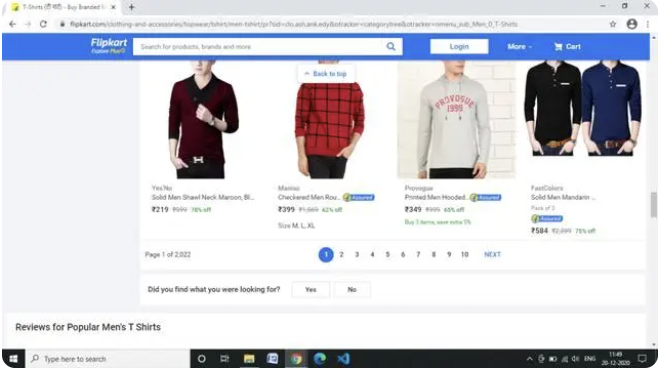Launch Microsoft Edge from taskbar

tap(320, 359)
